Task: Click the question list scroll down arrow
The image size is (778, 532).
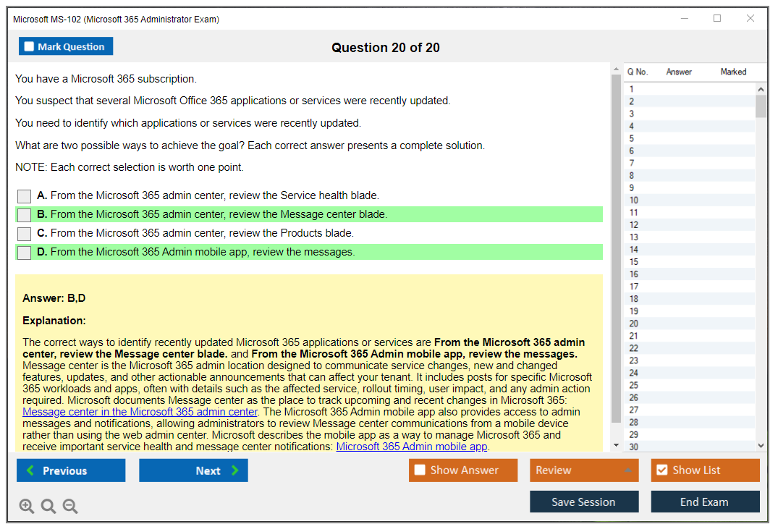Action: pos(761,446)
